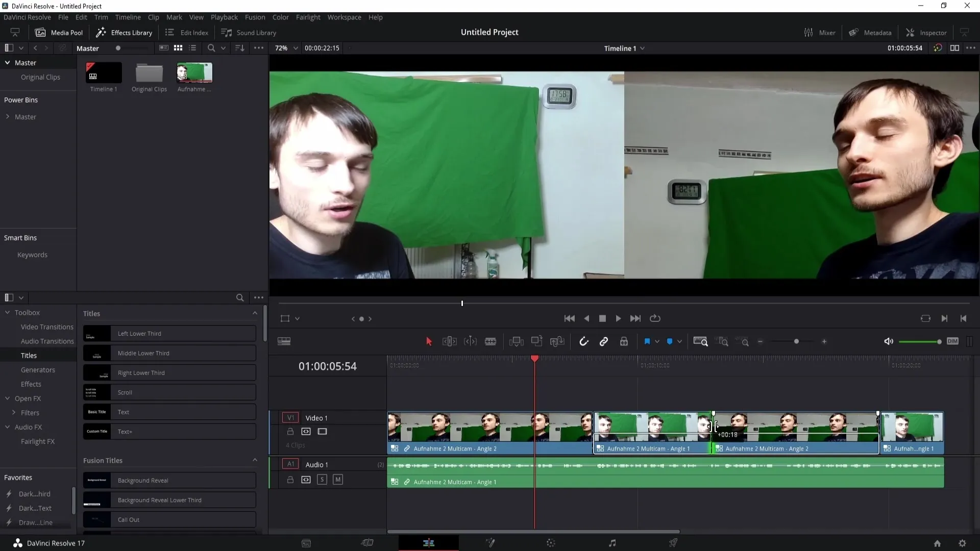Solo the Audio 1 track
This screenshot has width=980, height=551.
tap(322, 480)
